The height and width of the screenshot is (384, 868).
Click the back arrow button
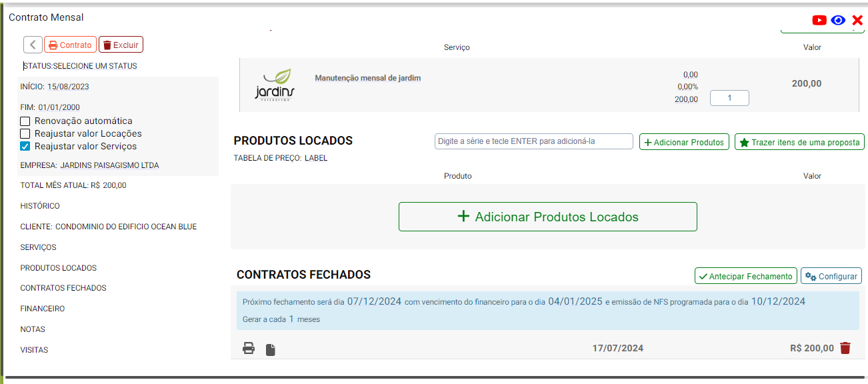(x=33, y=45)
